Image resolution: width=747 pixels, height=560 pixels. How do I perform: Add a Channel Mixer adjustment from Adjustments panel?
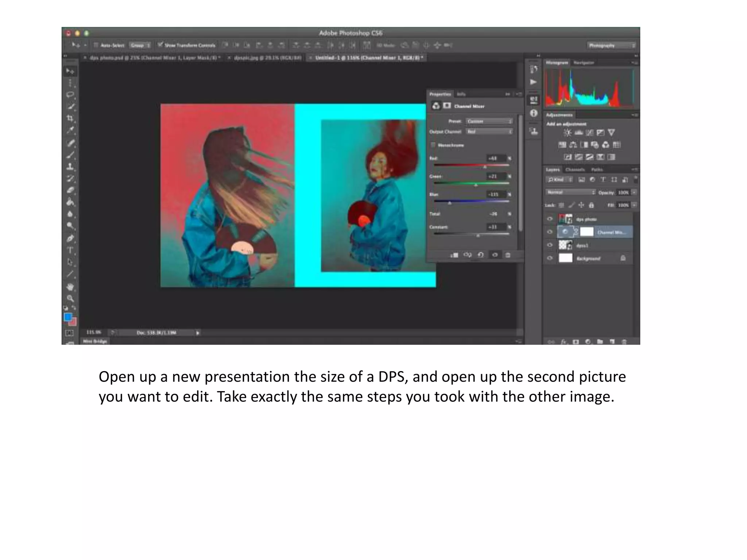coord(606,145)
